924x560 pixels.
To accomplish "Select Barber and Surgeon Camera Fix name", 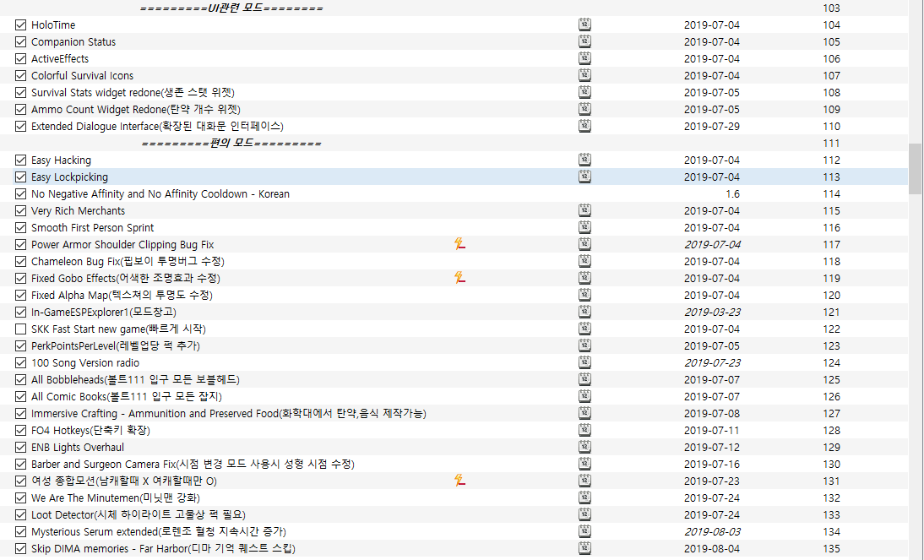I will 193,464.
